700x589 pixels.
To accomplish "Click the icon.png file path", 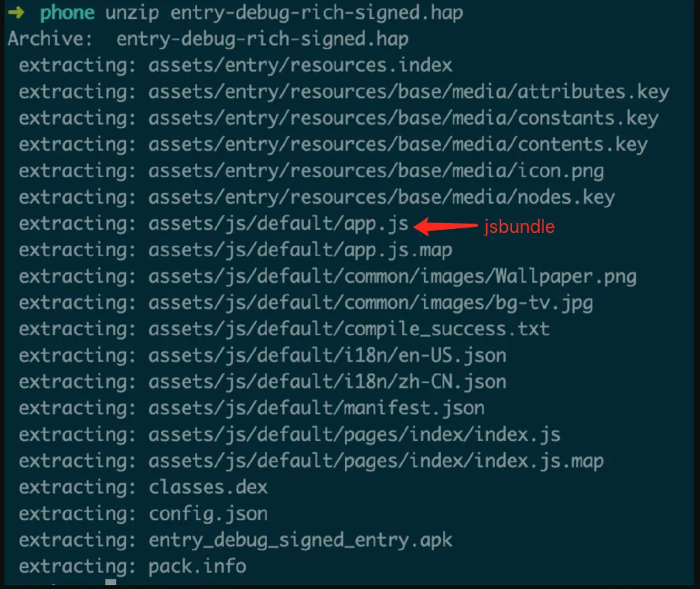I will pyautogui.click(x=376, y=171).
